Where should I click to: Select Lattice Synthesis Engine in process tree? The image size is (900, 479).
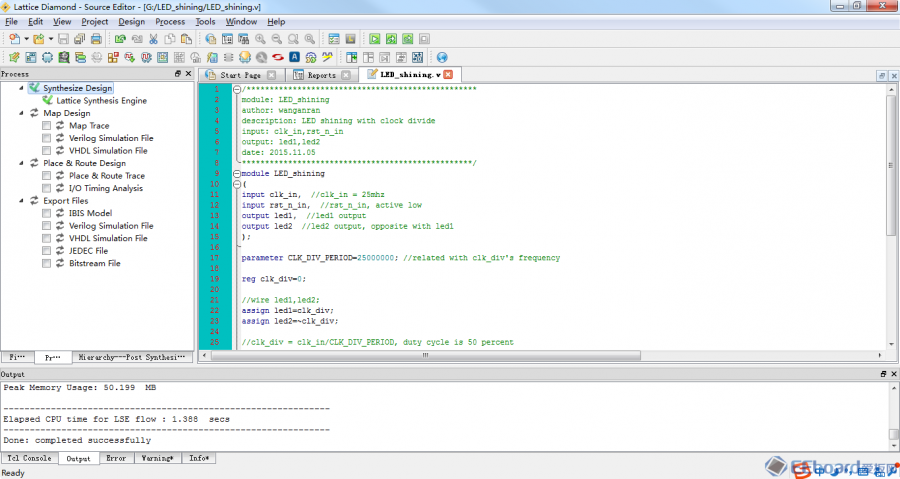101,101
